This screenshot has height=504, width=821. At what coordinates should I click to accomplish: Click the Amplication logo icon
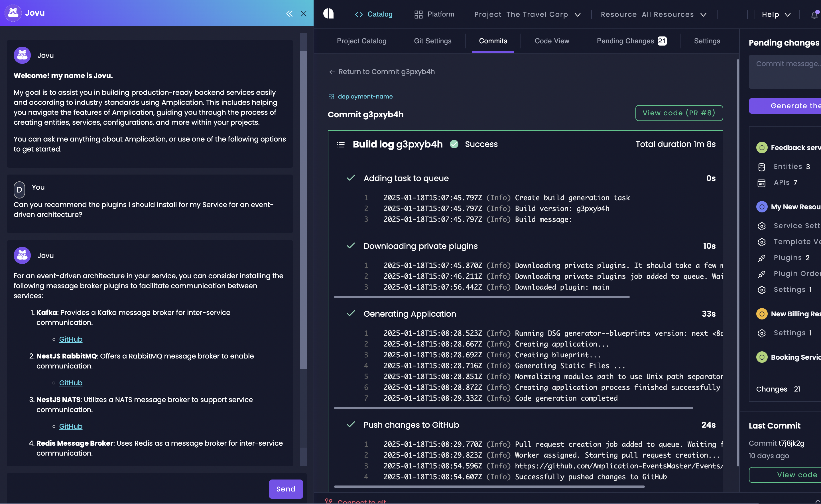329,14
